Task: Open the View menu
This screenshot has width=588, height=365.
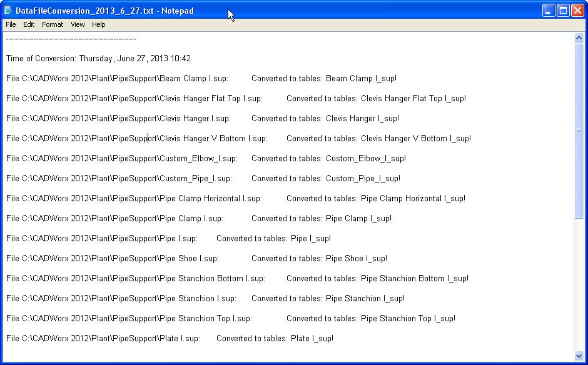Action: click(x=78, y=24)
